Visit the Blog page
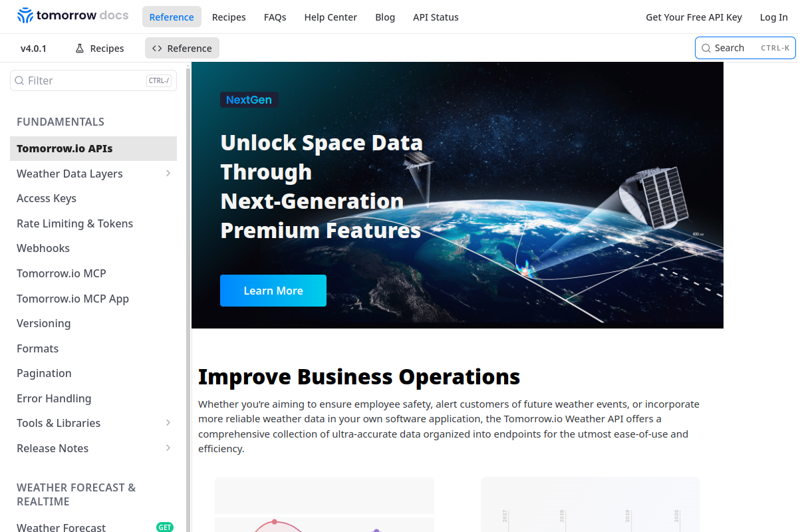The width and height of the screenshot is (798, 532). [385, 17]
